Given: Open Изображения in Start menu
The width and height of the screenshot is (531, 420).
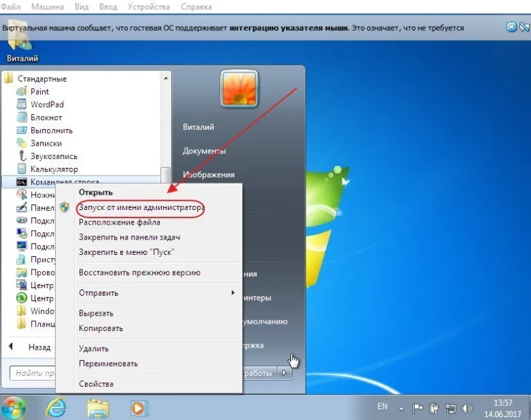Looking at the screenshot, I should pyautogui.click(x=209, y=175).
